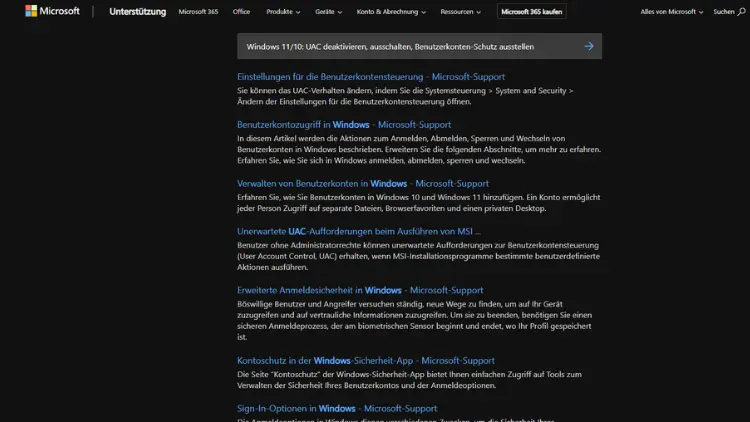This screenshot has height=422, width=750.
Task: Open the Office menu item
Action: point(241,11)
